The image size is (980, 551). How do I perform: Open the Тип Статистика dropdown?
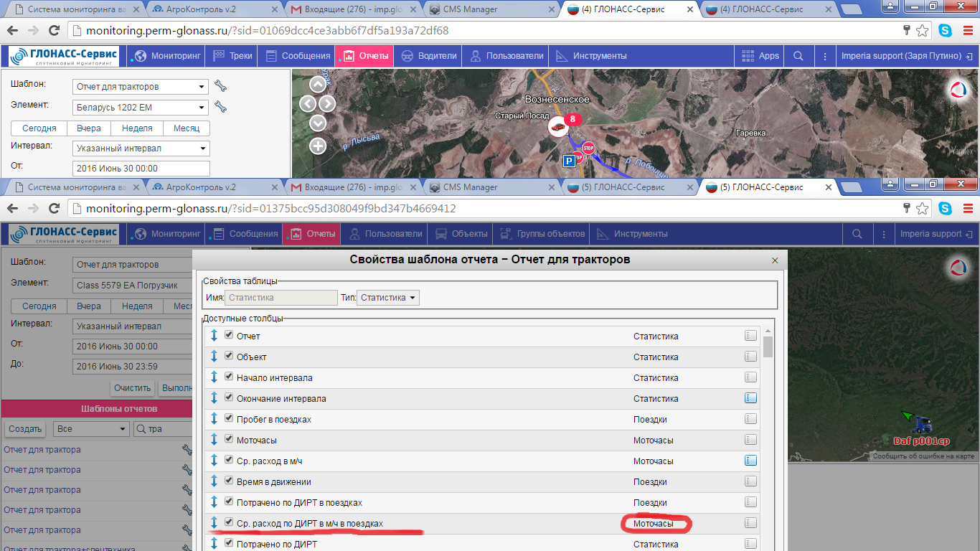click(388, 298)
